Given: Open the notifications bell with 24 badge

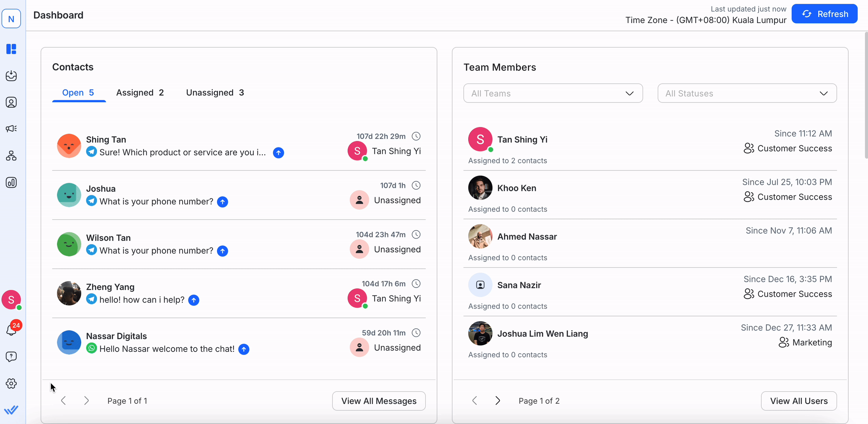Looking at the screenshot, I should pos(11,329).
